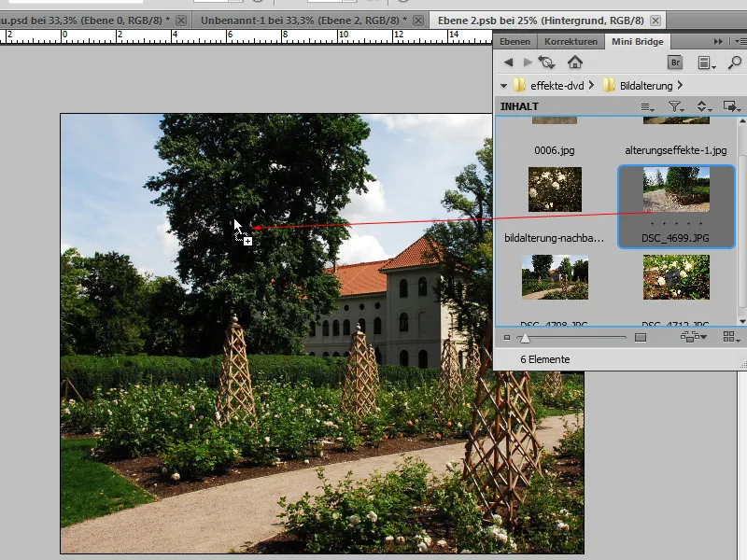Go forward in Mini Bridge navigation
The image size is (747, 560).
tap(529, 63)
